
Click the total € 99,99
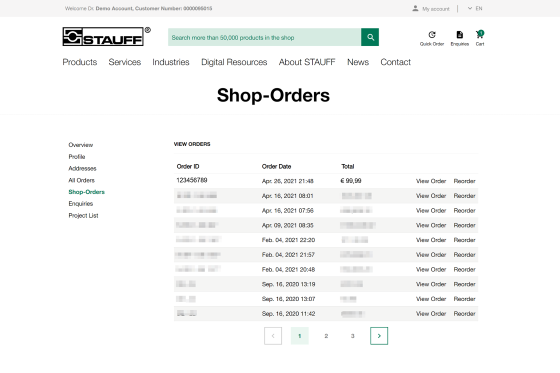(351, 181)
